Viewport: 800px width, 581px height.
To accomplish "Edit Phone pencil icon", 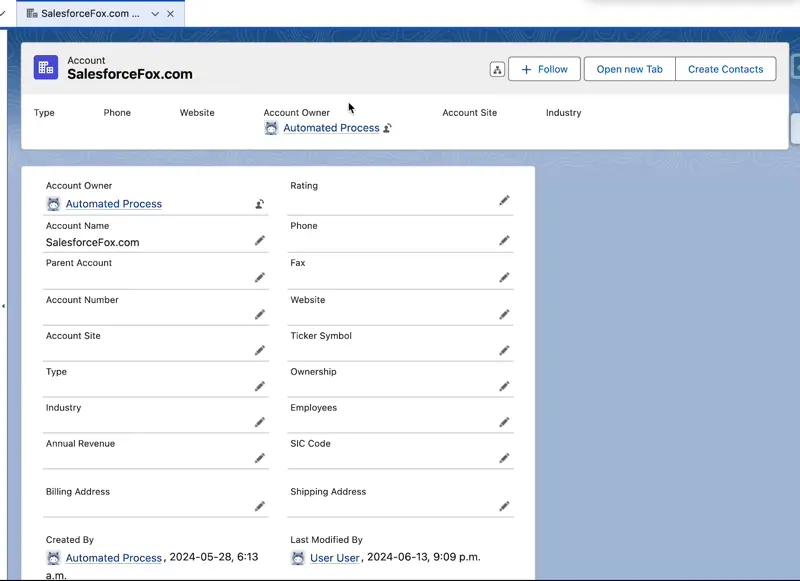I will [504, 240].
